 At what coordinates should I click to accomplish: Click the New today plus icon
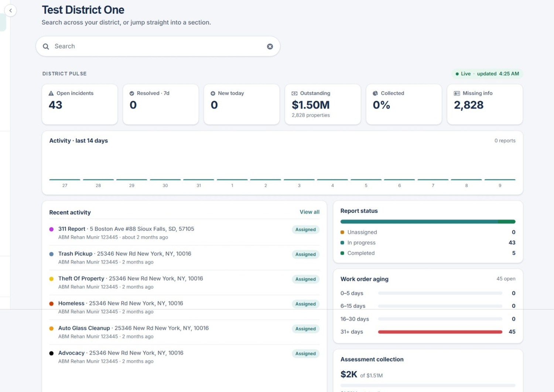[213, 93]
